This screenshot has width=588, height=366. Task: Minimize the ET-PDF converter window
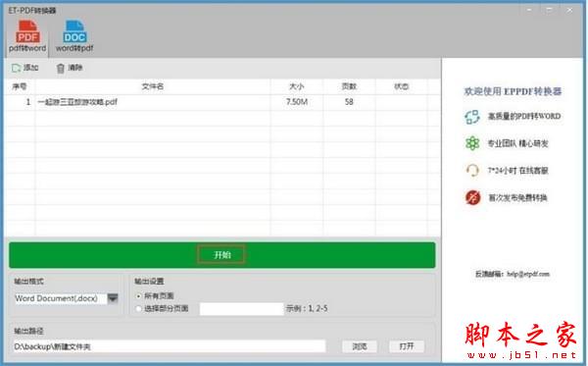(529, 10)
